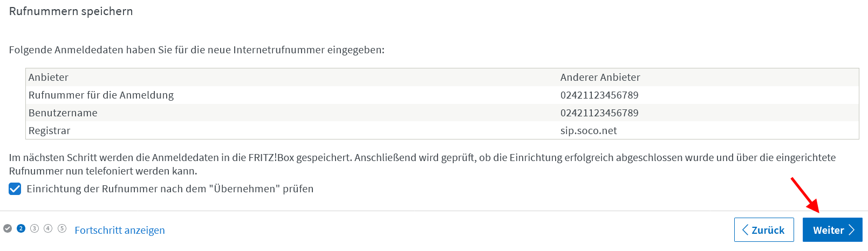Select the Anbieter table row
Viewport: 868px width, 251px height.
click(x=442, y=77)
